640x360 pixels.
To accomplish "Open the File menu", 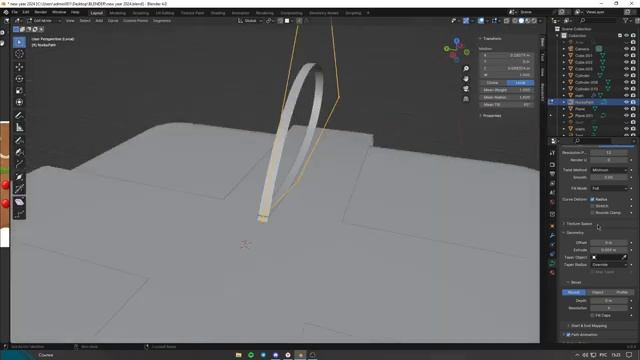I will click(x=15, y=12).
